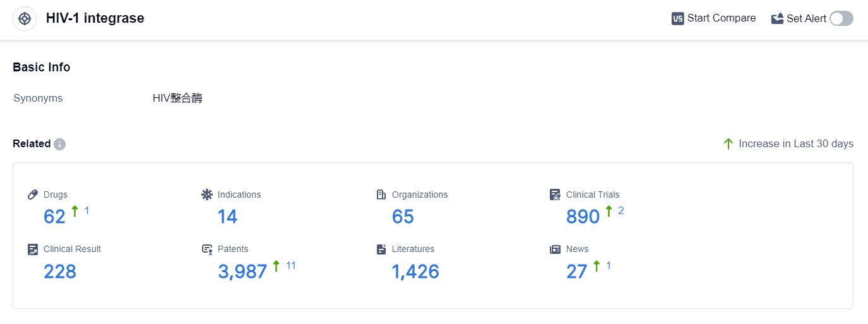Click the VS compare icon
This screenshot has width=868, height=324.
click(x=678, y=18)
